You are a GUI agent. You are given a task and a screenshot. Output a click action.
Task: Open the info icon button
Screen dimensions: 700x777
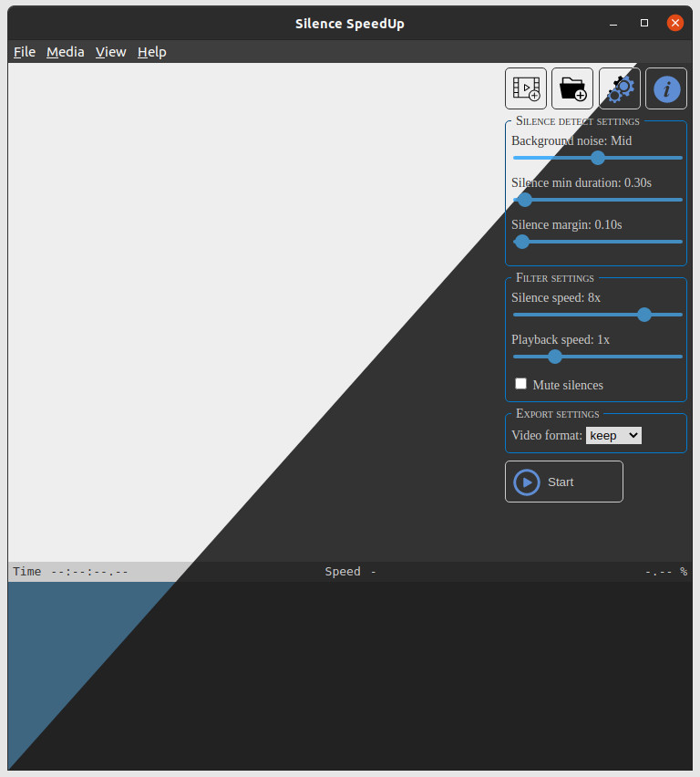666,88
